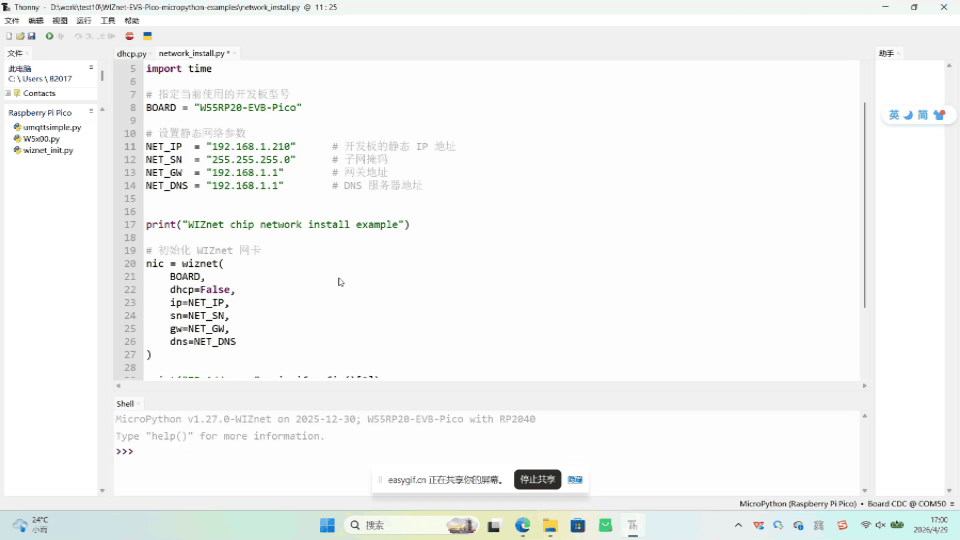Select umqttsimple.py on the Pico

pyautogui.click(x=52, y=127)
